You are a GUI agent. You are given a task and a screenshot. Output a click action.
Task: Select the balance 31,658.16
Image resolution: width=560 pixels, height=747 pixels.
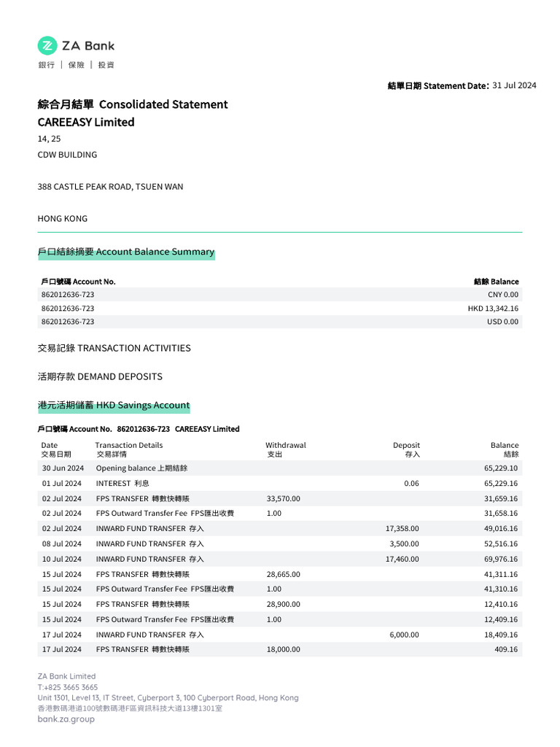[501, 514]
